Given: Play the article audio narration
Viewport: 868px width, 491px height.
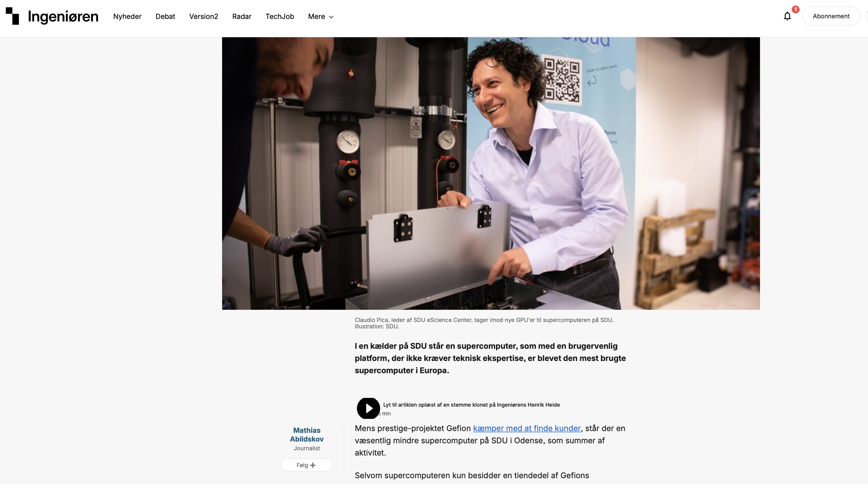Looking at the screenshot, I should click(x=368, y=408).
